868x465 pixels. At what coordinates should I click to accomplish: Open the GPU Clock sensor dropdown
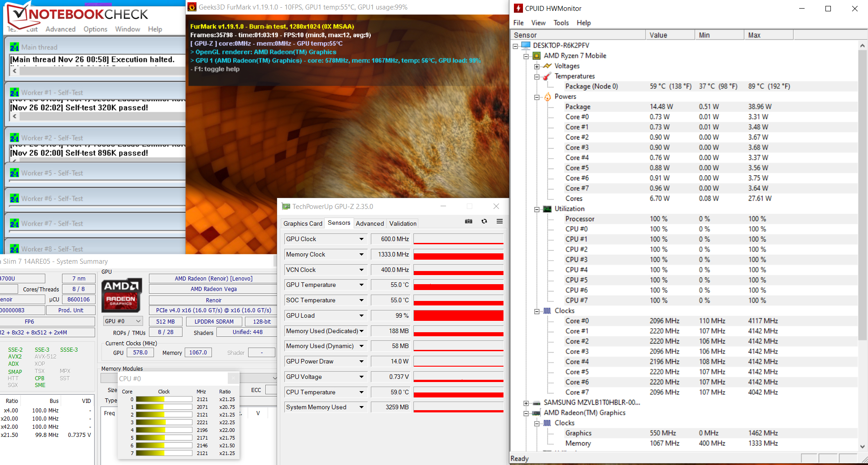pos(361,239)
